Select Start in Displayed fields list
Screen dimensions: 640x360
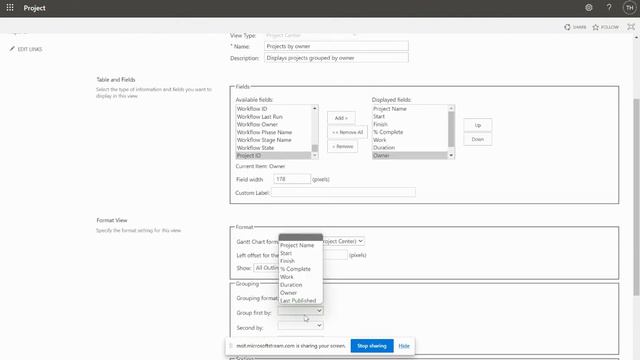(x=410, y=116)
